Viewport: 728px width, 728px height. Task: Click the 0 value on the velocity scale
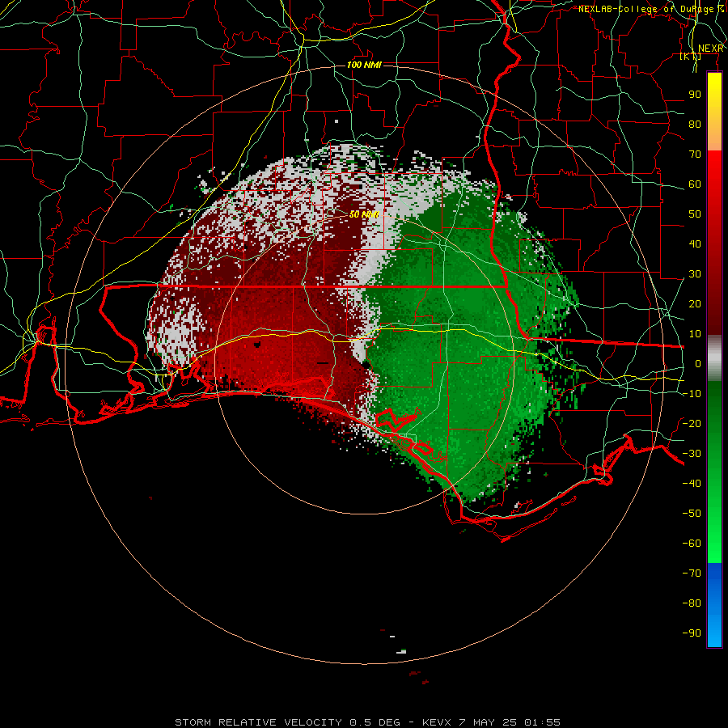pos(698,364)
